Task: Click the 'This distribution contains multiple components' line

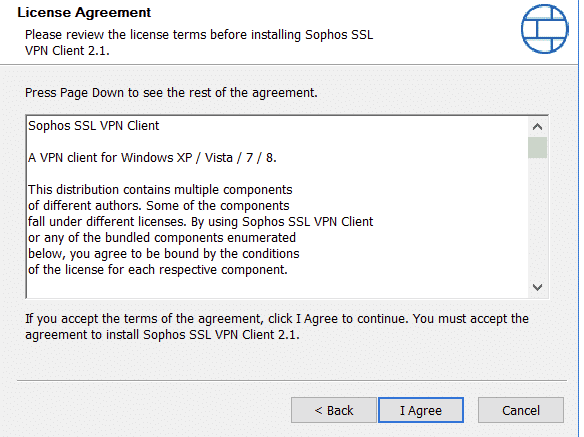Action: tap(160, 190)
